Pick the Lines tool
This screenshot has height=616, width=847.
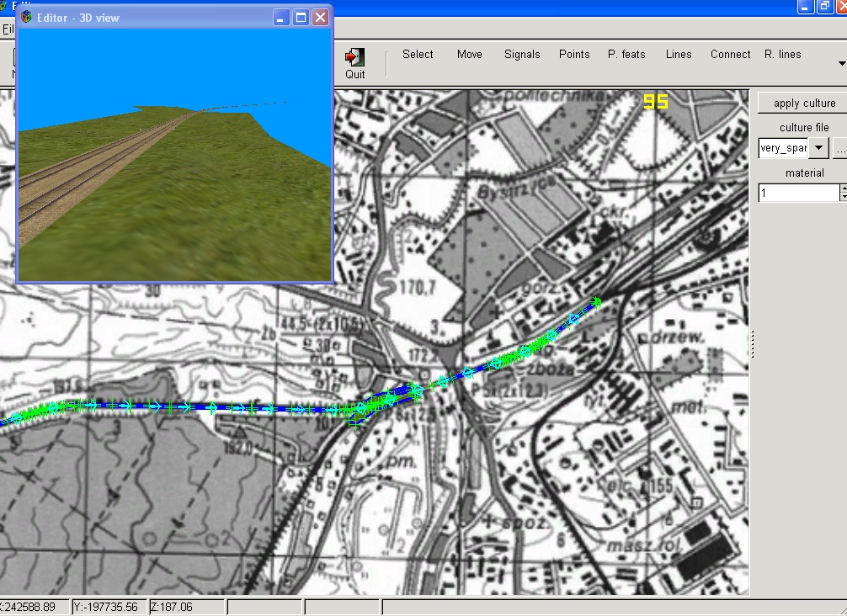679,55
